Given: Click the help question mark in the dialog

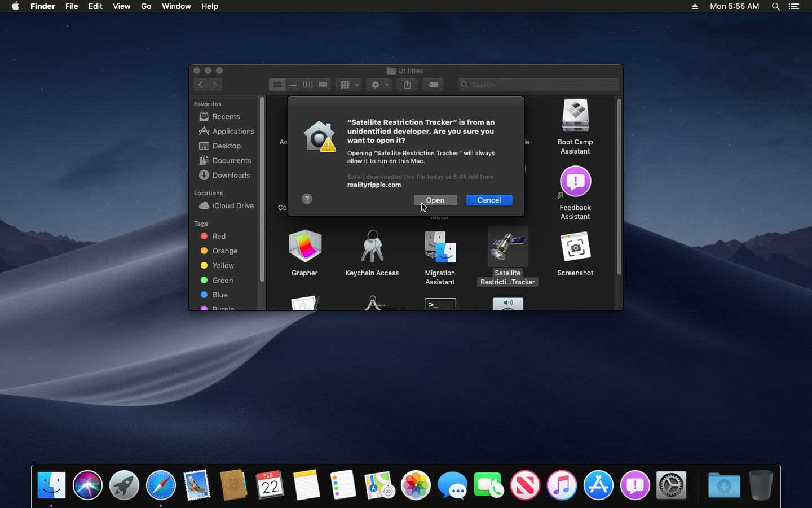Looking at the screenshot, I should click(306, 199).
